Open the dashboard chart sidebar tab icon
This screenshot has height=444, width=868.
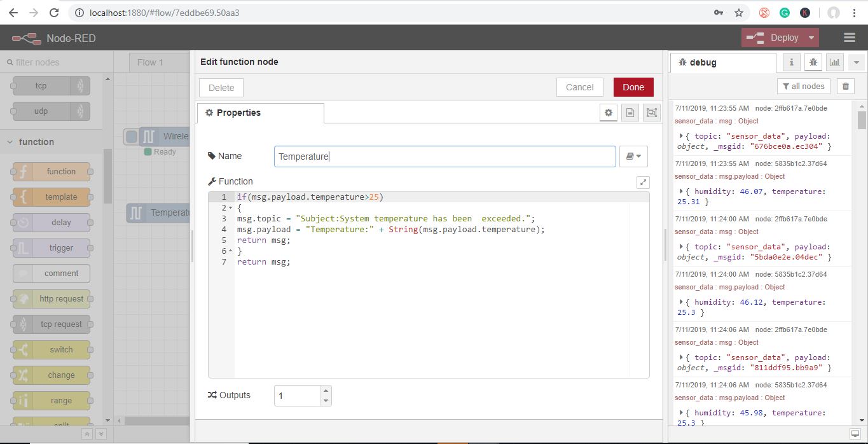pos(834,62)
